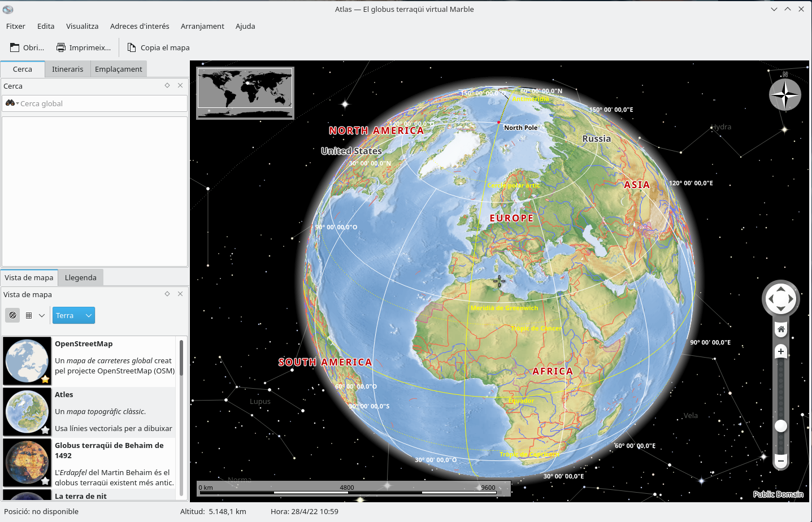Switch to the Cerca tab

[23, 69]
